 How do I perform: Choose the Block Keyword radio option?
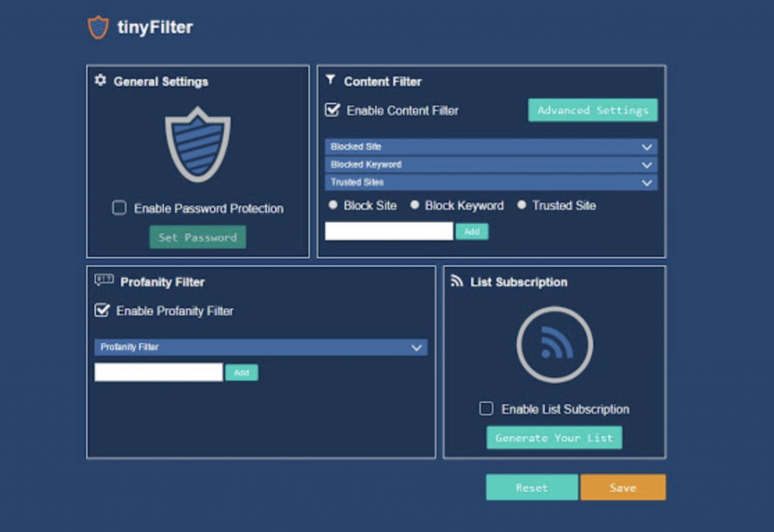415,205
